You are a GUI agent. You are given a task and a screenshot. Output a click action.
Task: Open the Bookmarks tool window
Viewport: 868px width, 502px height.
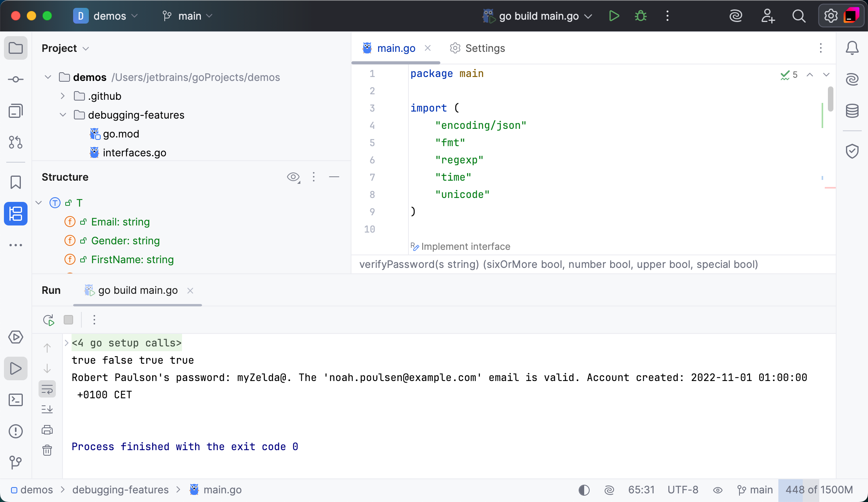coord(16,182)
